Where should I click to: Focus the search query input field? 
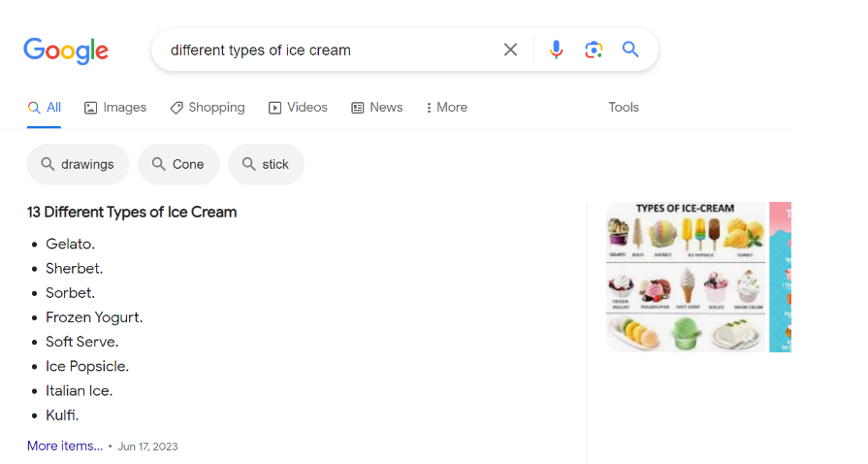point(330,50)
